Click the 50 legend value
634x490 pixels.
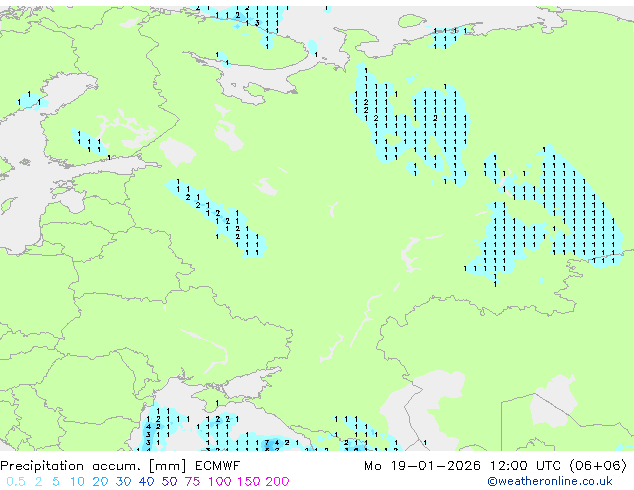[x=169, y=482]
